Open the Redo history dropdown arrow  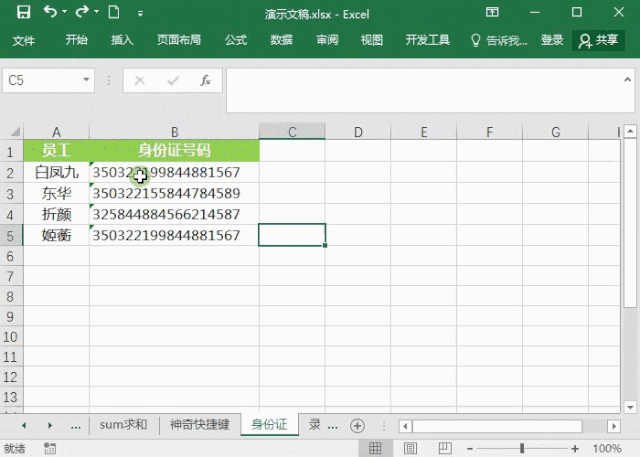click(96, 12)
